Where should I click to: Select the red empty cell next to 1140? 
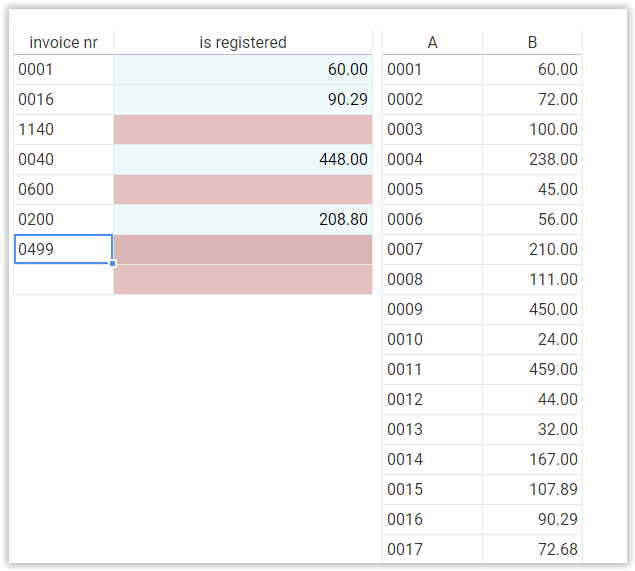pyautogui.click(x=243, y=129)
